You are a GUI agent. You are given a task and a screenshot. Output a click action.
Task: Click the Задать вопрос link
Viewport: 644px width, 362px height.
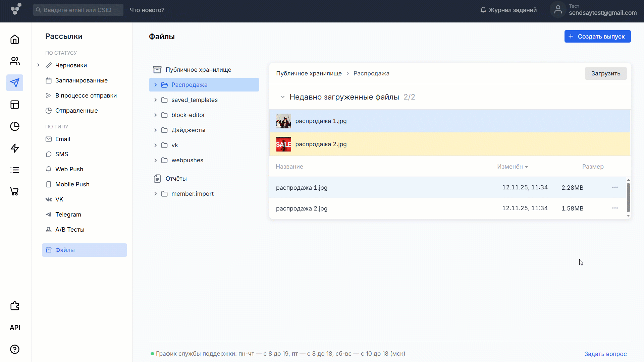[x=605, y=354]
